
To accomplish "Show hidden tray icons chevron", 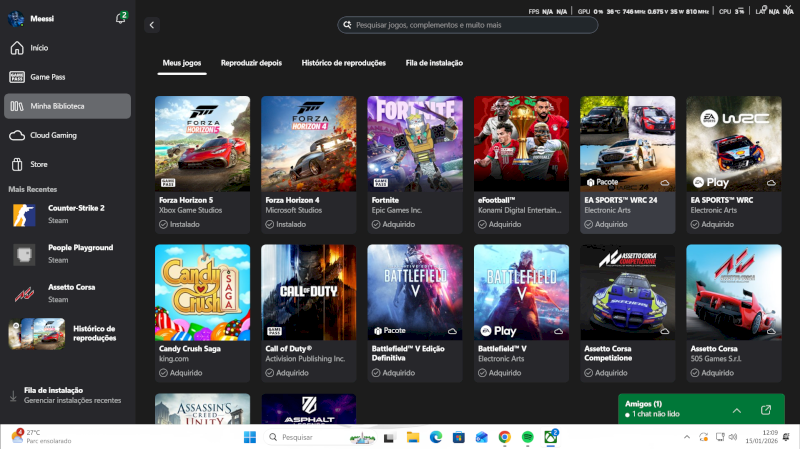I will coord(687,437).
